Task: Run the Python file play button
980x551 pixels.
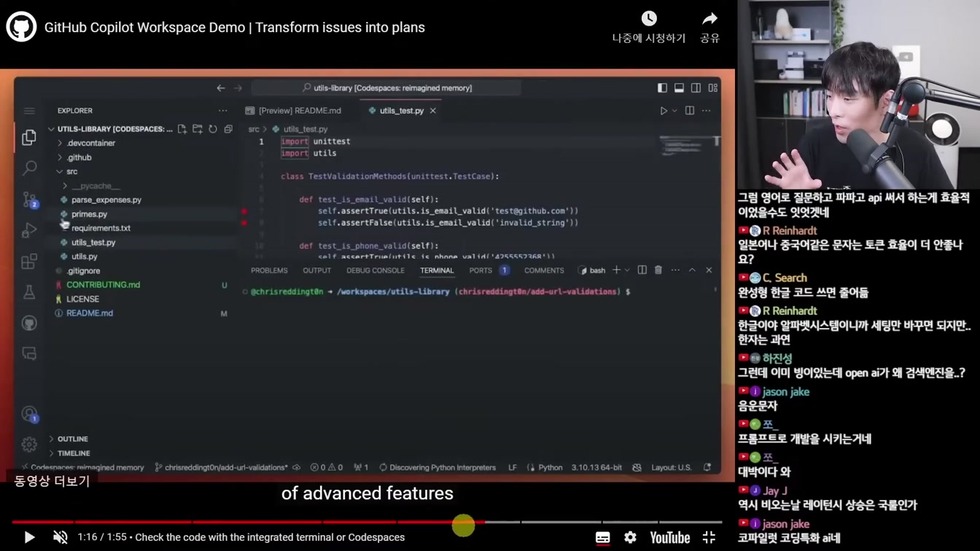Action: [x=664, y=111]
